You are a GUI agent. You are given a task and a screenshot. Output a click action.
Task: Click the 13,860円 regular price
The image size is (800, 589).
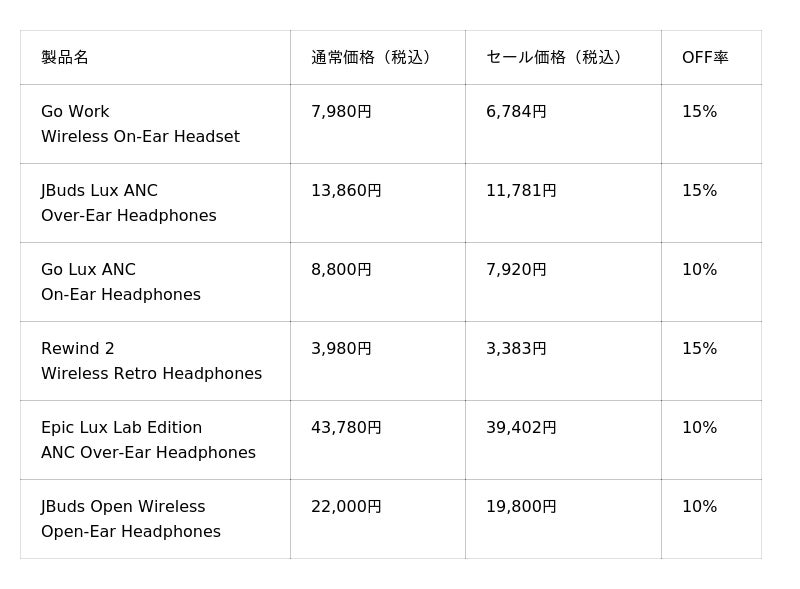pos(346,191)
